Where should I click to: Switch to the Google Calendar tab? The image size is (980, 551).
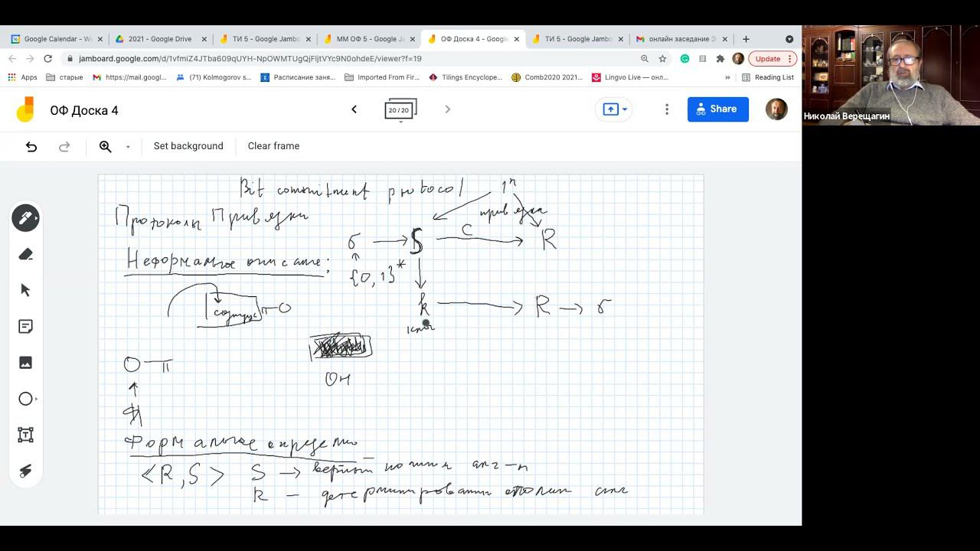(x=56, y=39)
